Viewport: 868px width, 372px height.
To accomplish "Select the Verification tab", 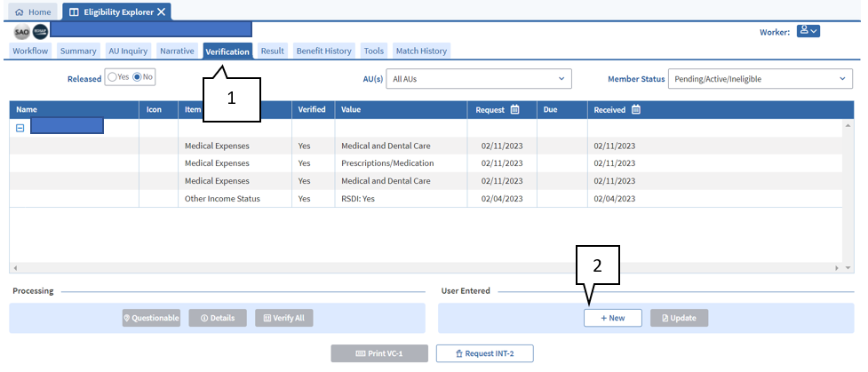I will [227, 51].
